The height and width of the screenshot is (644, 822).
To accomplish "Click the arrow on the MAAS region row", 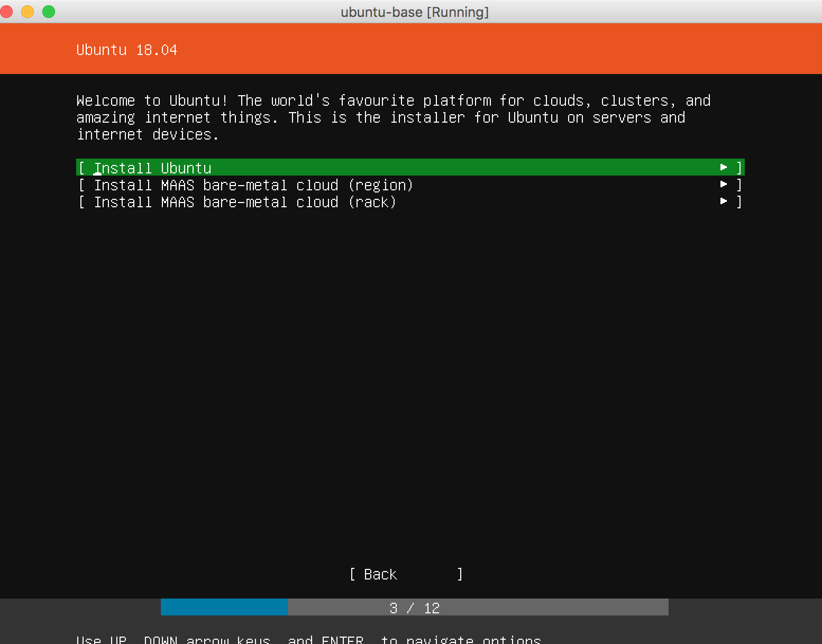I will pyautogui.click(x=724, y=185).
